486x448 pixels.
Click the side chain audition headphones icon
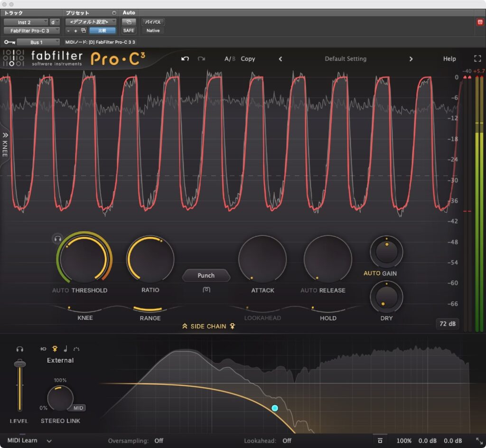click(x=20, y=349)
